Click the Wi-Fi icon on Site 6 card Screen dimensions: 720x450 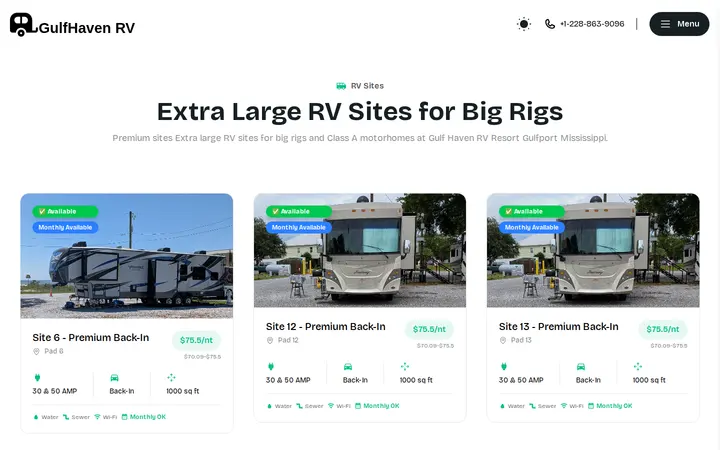pyautogui.click(x=97, y=417)
